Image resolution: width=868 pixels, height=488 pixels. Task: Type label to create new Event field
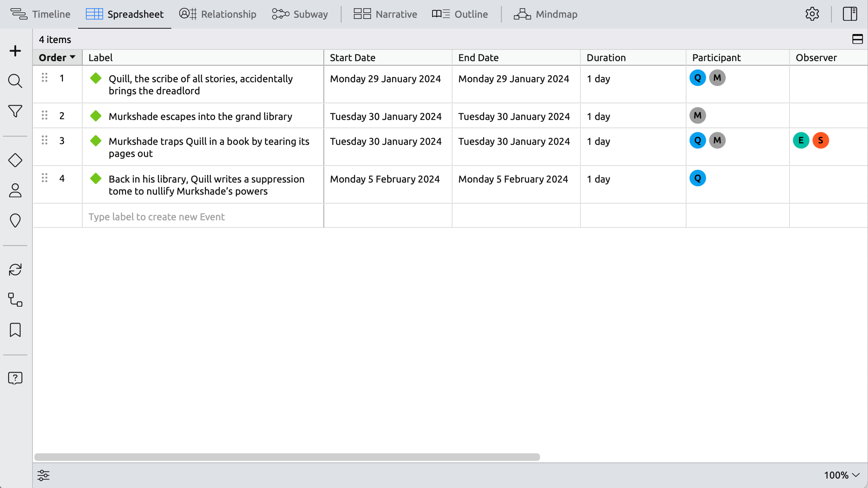(203, 216)
